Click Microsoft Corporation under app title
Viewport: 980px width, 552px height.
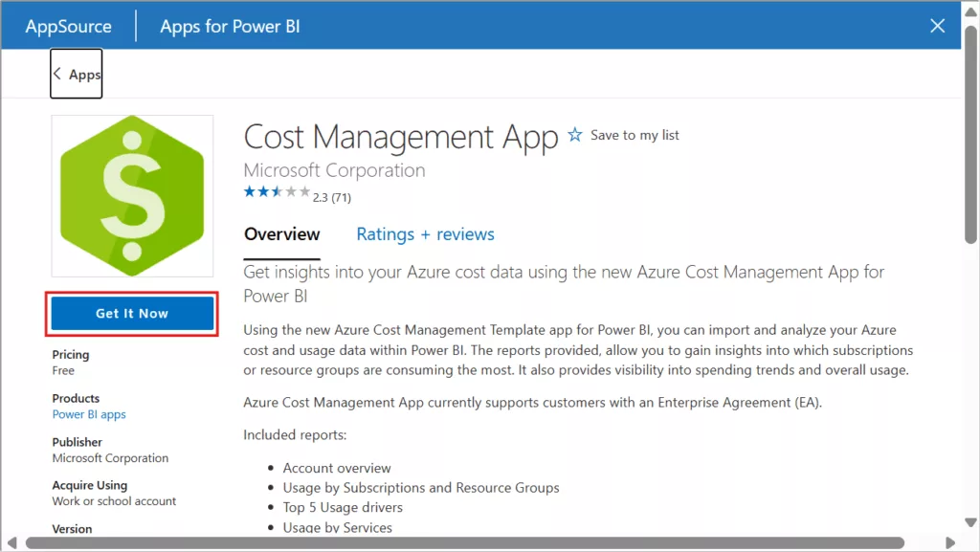point(334,170)
